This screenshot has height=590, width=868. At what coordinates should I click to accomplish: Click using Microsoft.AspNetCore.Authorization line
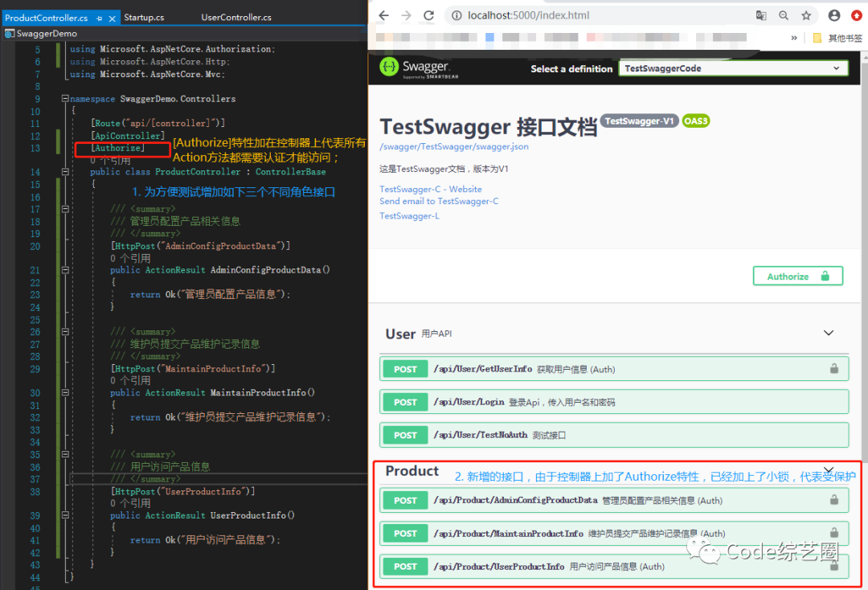[x=172, y=49]
